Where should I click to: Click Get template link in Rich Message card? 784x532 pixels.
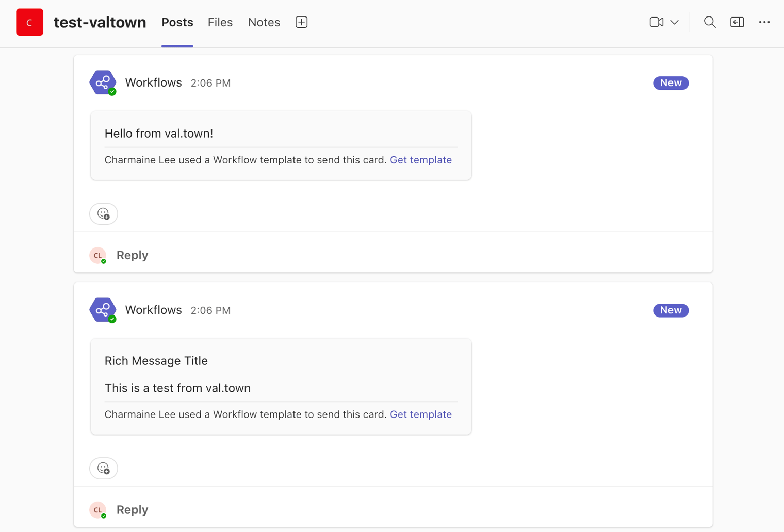(421, 414)
